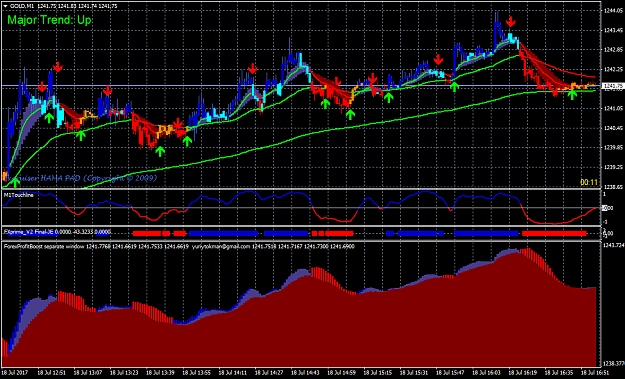Select the green buy arrow at the chart's first candle
625x379 pixels.
tap(15, 183)
